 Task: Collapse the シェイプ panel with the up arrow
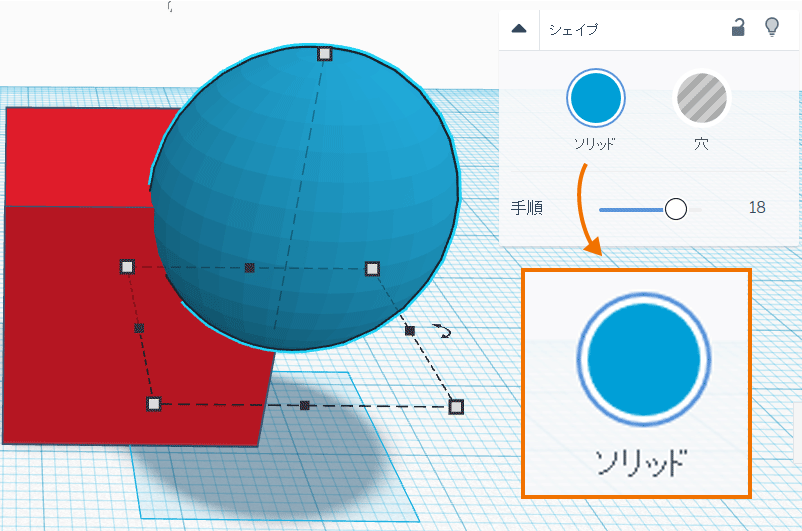pos(519,29)
